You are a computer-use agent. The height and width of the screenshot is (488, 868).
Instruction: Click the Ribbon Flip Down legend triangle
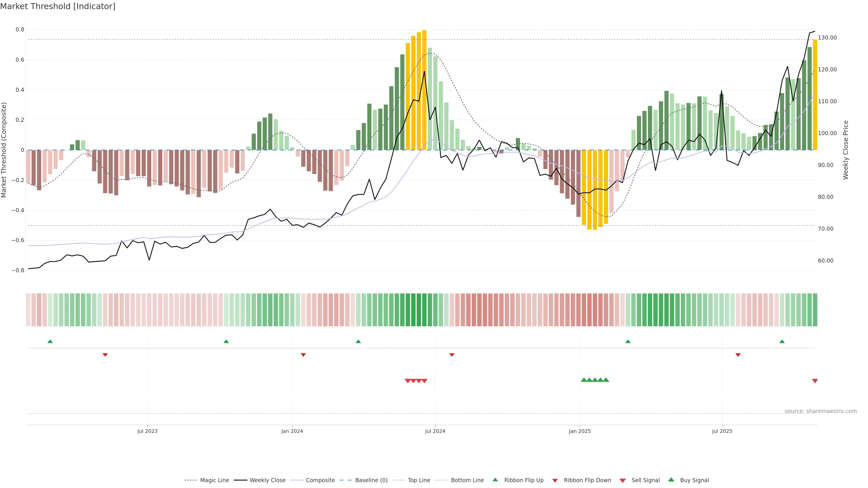coord(555,481)
